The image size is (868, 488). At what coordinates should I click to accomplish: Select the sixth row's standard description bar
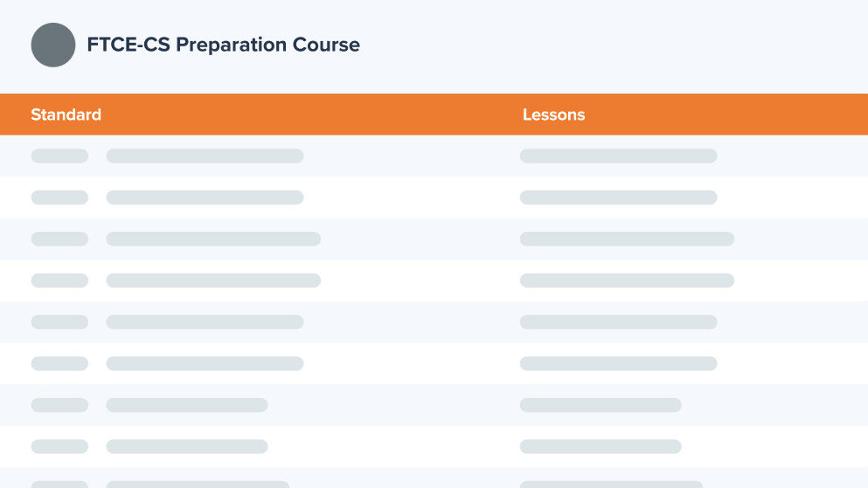pos(205,363)
